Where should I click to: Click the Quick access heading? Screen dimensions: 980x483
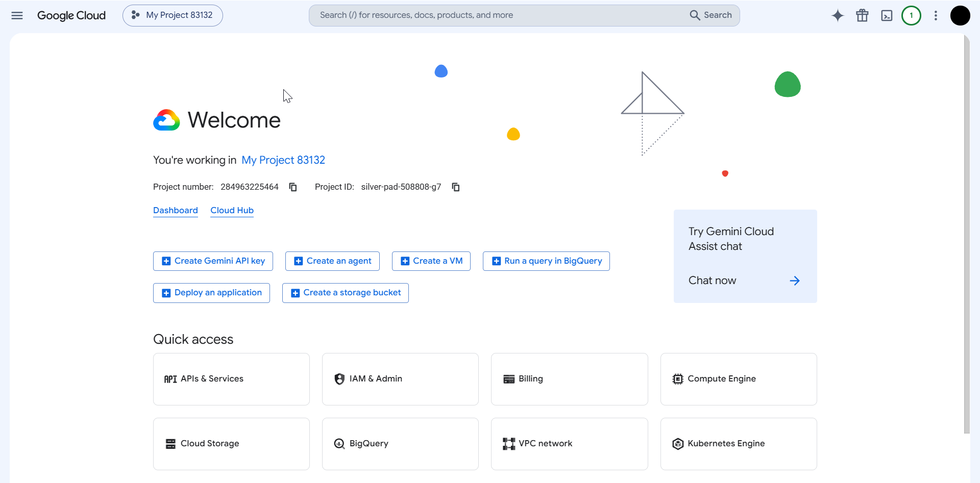pyautogui.click(x=193, y=339)
